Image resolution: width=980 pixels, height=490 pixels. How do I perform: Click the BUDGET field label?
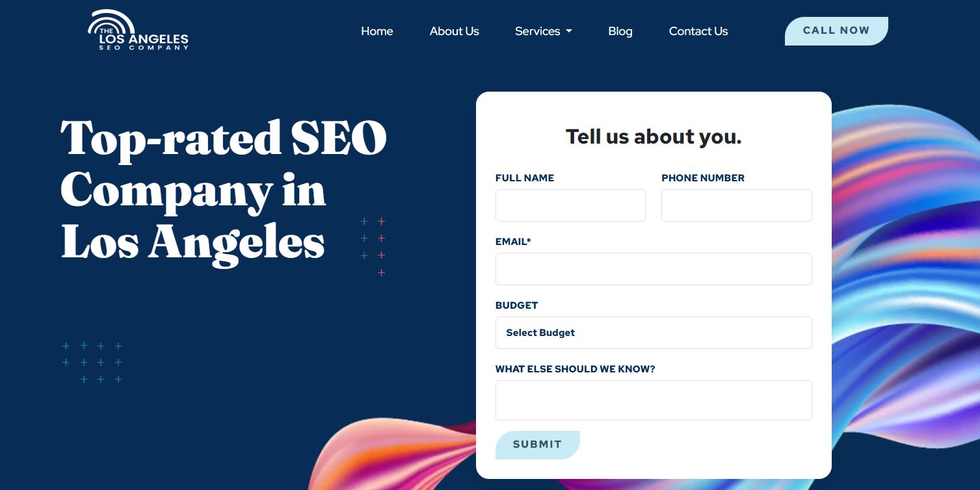(516, 305)
